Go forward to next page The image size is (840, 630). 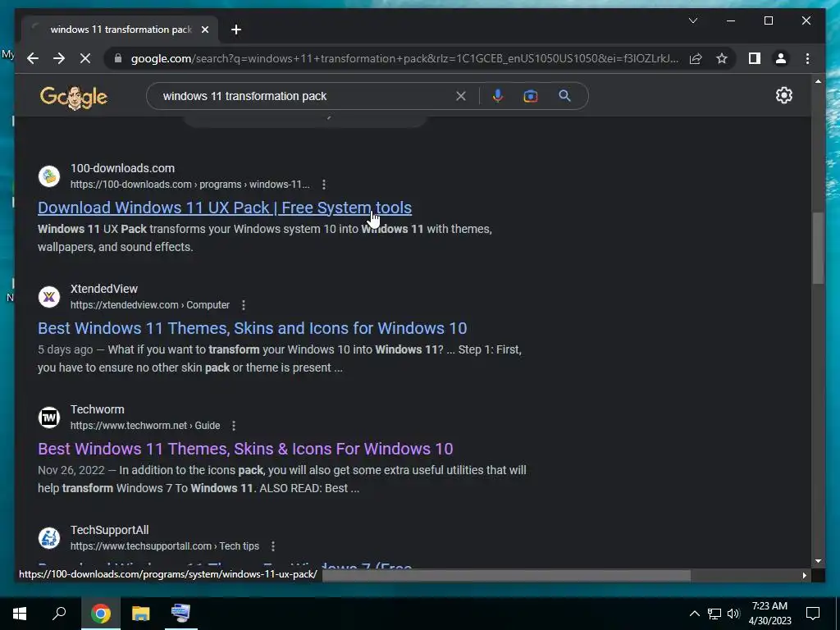pyautogui.click(x=59, y=58)
